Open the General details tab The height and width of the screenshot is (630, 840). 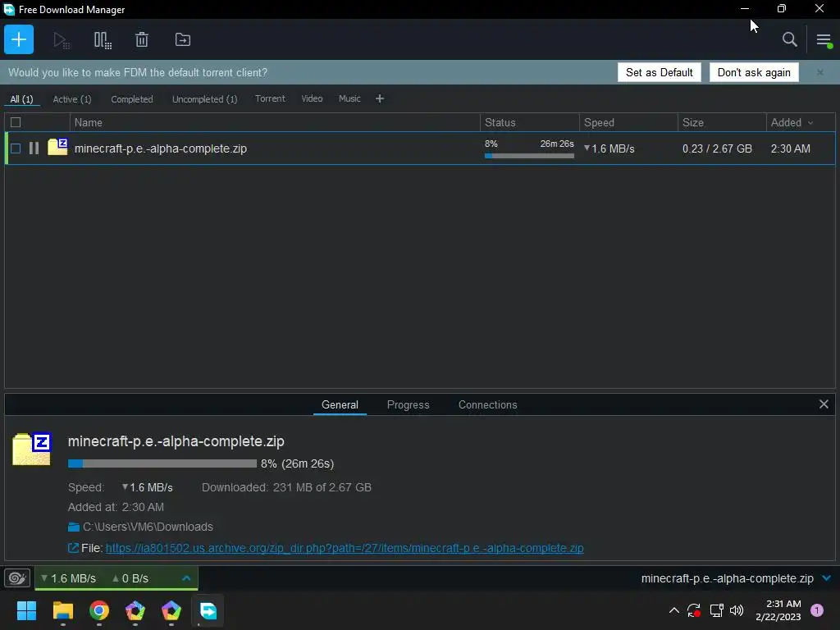(340, 405)
